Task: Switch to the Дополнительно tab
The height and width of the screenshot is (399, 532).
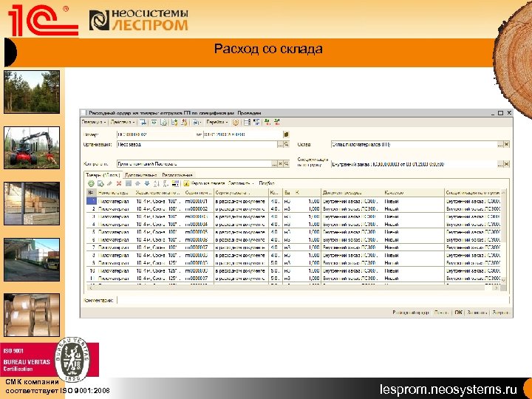Action: click(141, 175)
